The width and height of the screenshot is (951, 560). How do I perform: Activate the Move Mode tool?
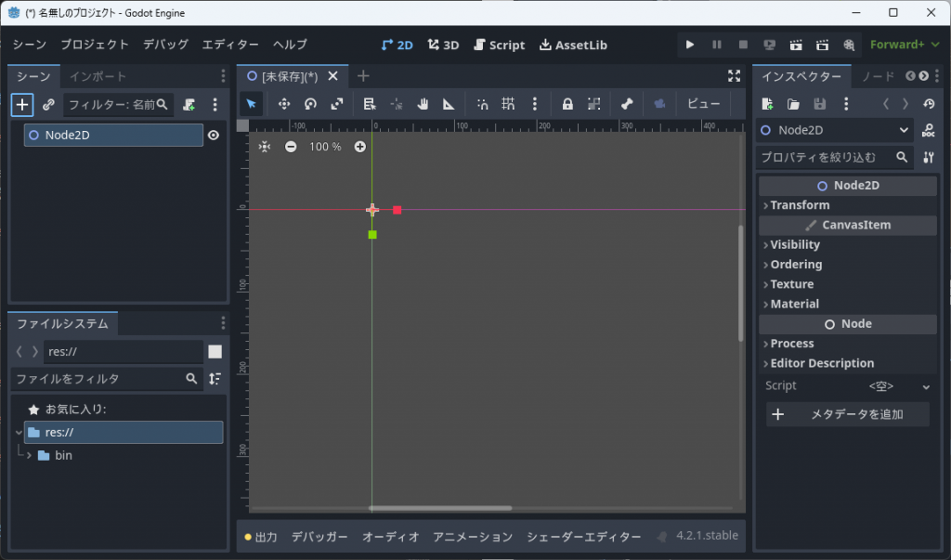[284, 104]
